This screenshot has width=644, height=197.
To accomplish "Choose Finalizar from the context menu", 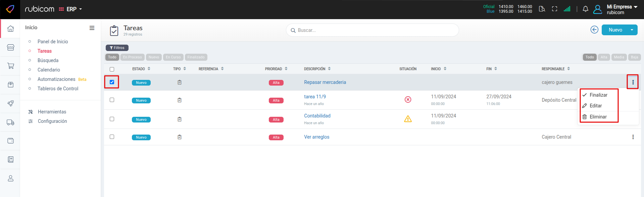I will [598, 95].
